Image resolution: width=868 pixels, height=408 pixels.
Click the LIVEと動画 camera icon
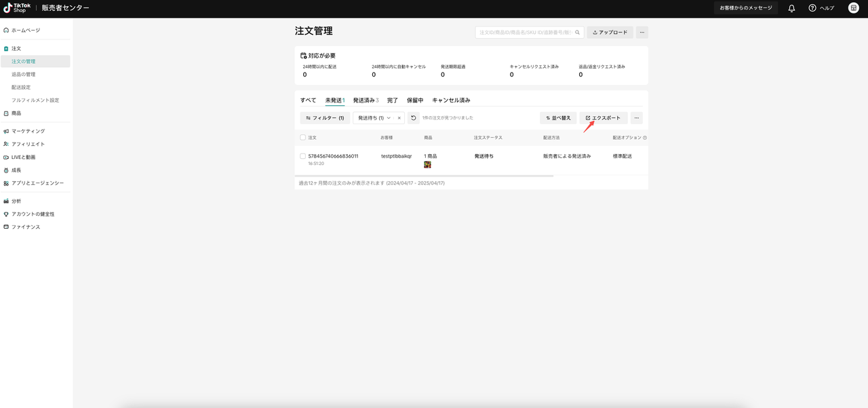pos(6,157)
